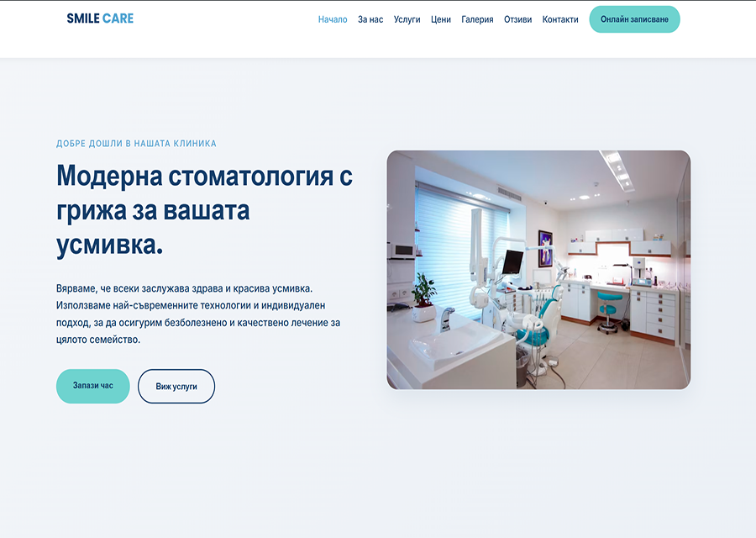Click the Онлайн записване button

pos(634,19)
